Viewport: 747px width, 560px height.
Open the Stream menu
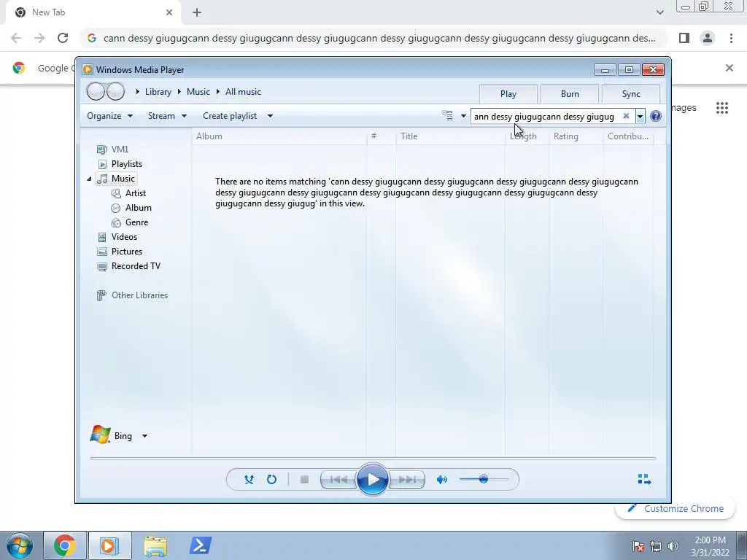167,116
